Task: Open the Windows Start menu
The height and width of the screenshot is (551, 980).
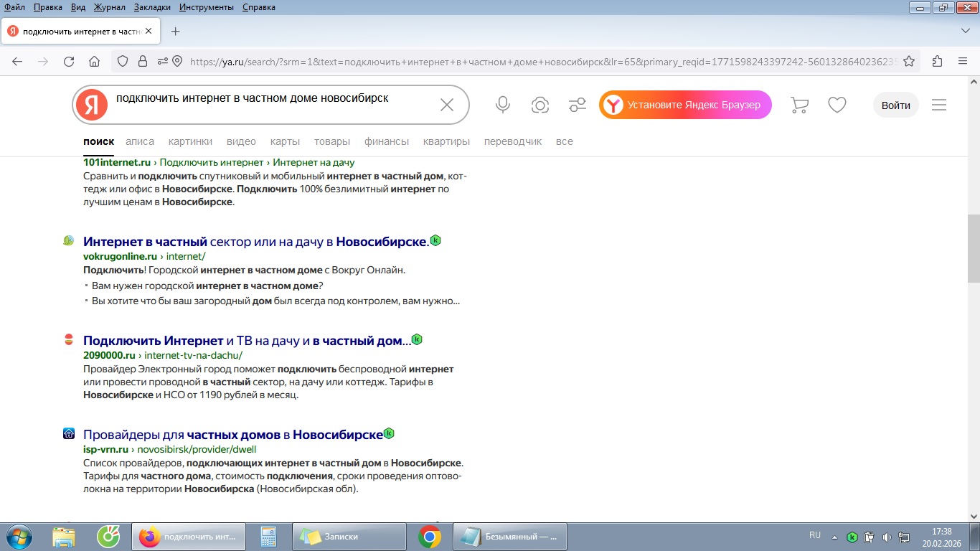Action: coord(18,537)
